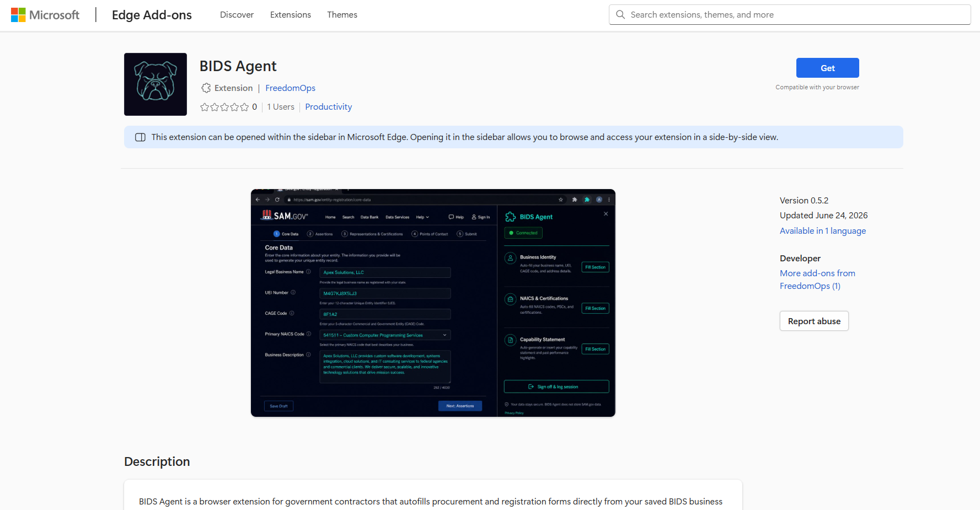Click the Get button
This screenshot has height=510, width=980.
[x=827, y=68]
